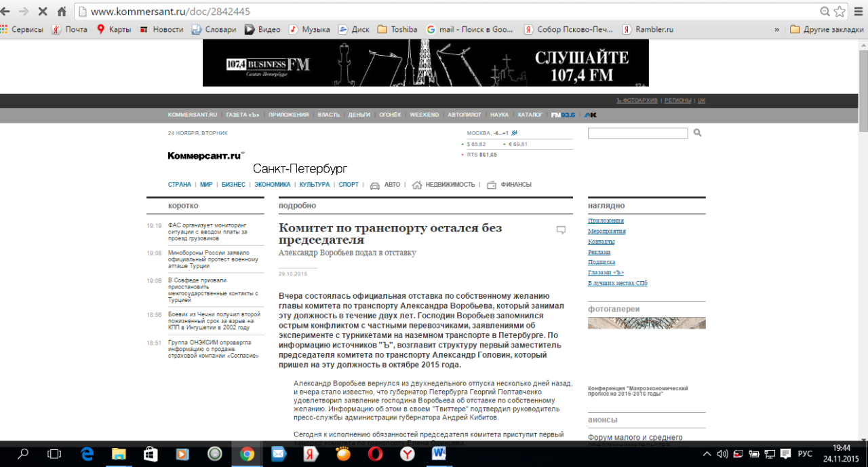This screenshot has height=467, width=868.
Task: Switch to Word on taskbar
Action: pos(438,454)
